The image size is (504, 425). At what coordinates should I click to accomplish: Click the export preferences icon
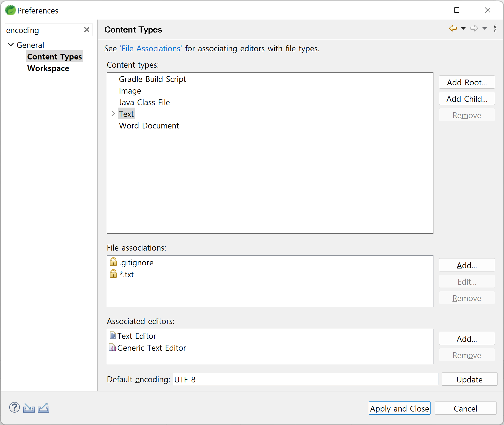[44, 408]
